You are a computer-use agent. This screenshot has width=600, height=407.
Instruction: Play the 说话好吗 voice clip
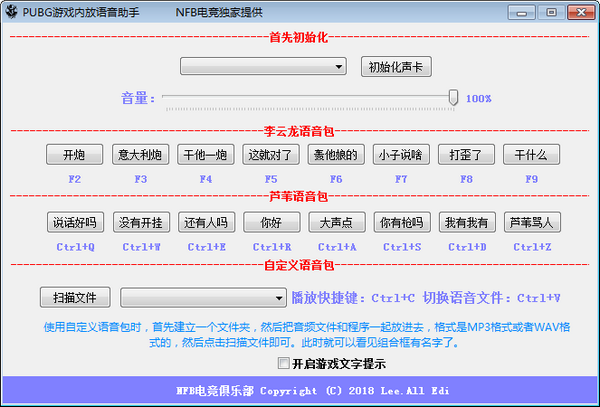click(75, 222)
